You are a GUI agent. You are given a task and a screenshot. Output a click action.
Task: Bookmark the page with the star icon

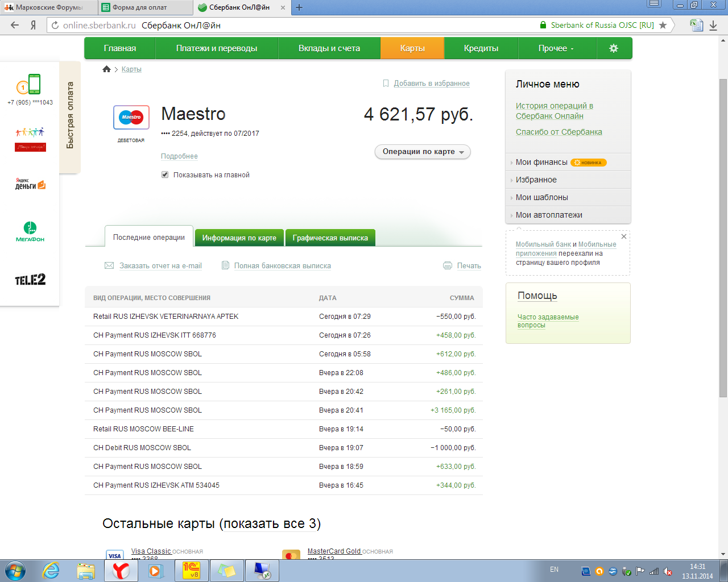click(x=663, y=25)
